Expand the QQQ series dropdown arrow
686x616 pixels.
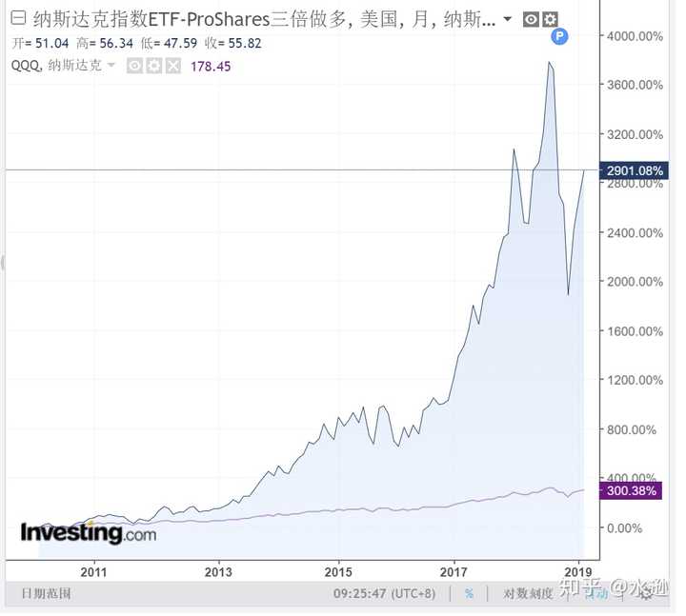(112, 66)
